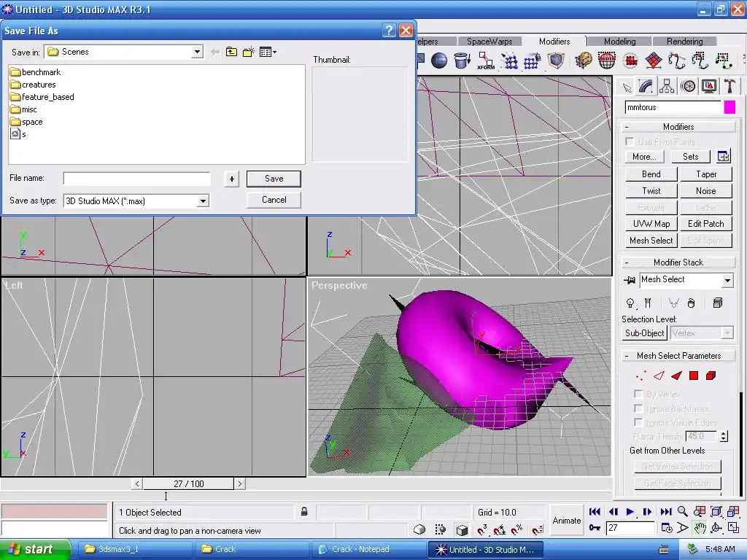Expand the Save in Scenes dropdown

197,52
